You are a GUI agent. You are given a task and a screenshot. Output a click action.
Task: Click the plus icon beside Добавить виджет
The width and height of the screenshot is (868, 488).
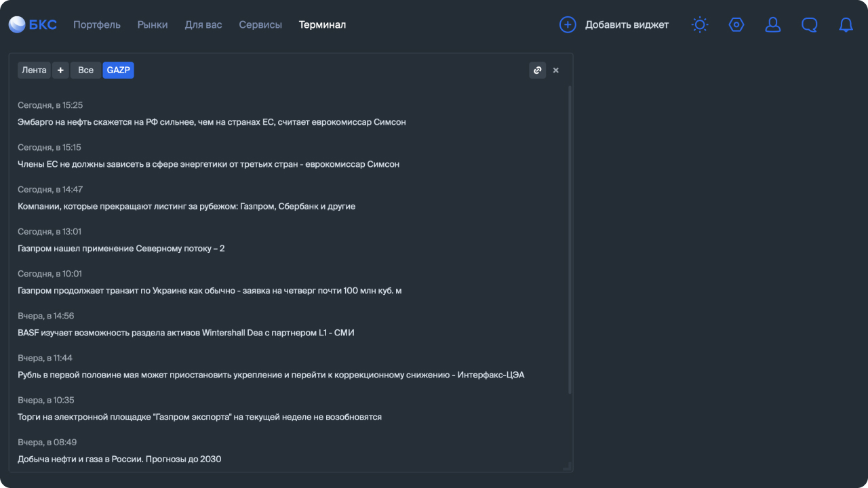(568, 25)
